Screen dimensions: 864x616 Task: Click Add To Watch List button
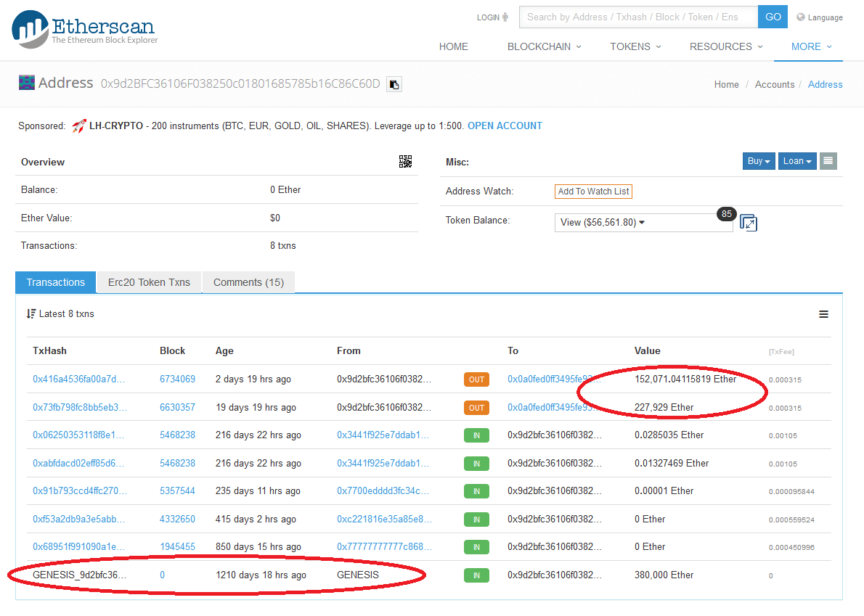pos(593,192)
